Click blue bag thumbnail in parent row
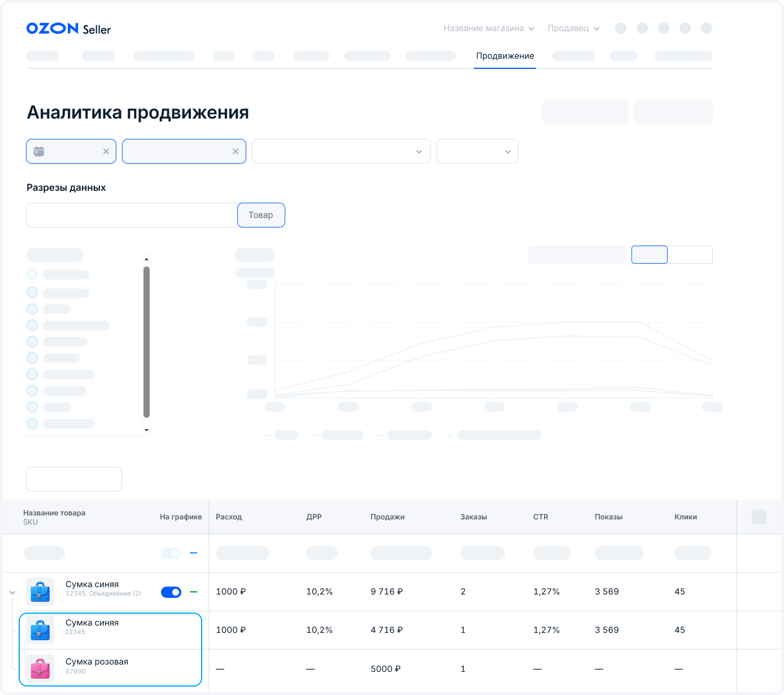Screen dimensions: 784x695 40,592
